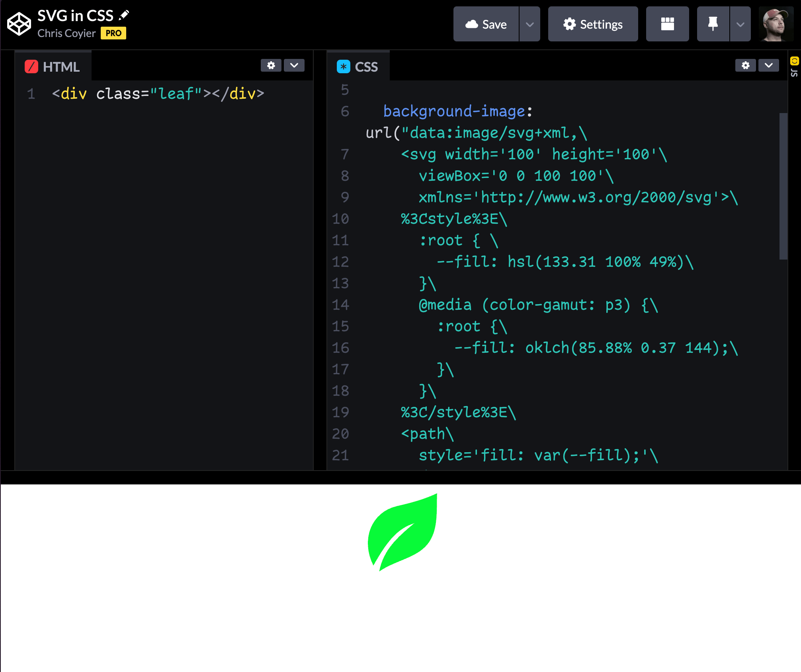The image size is (801, 672).
Task: Pin this pen with pin icon
Action: 713,24
